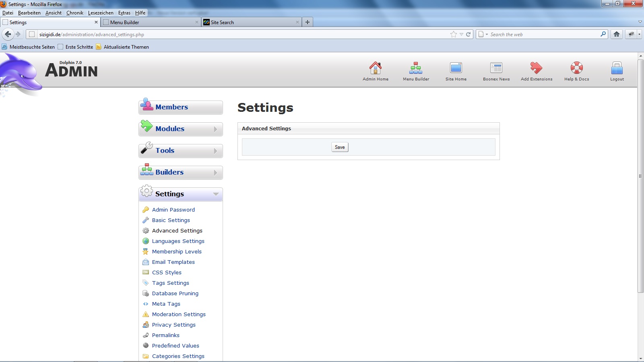Open the Admin Home icon
644x362 pixels.
click(375, 68)
